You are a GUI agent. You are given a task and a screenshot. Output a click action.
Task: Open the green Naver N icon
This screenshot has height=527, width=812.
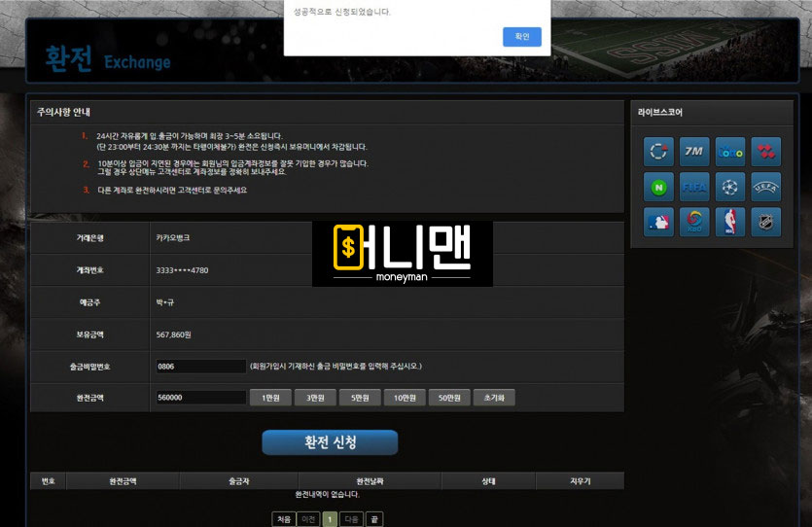point(658,187)
